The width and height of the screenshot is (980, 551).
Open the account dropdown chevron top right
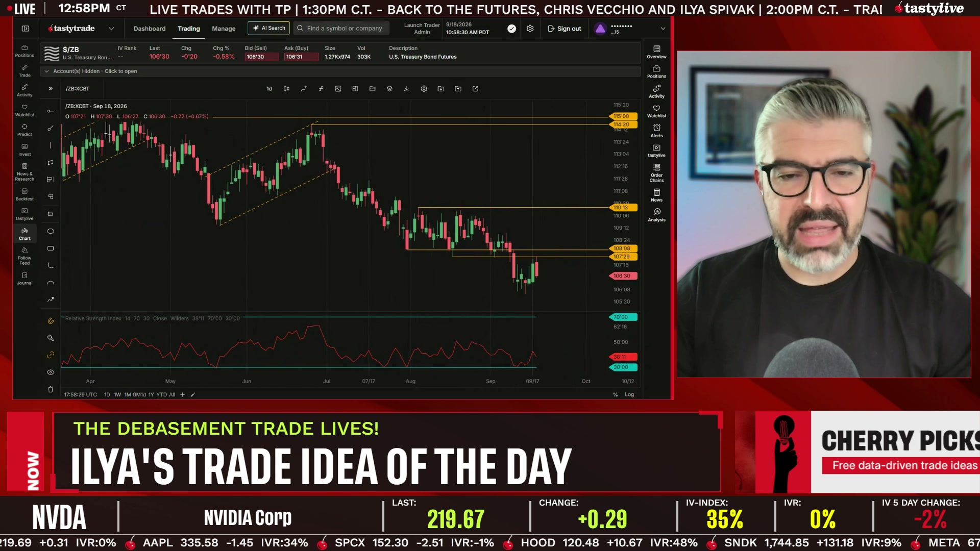tap(663, 29)
